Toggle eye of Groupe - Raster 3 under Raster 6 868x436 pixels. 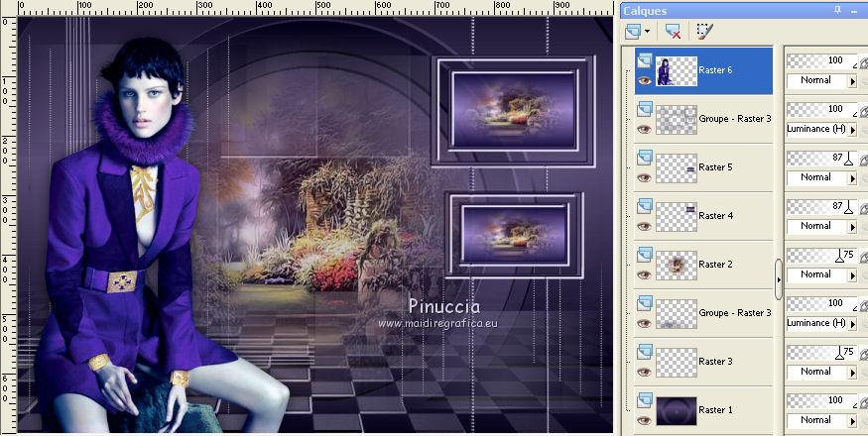tap(644, 130)
